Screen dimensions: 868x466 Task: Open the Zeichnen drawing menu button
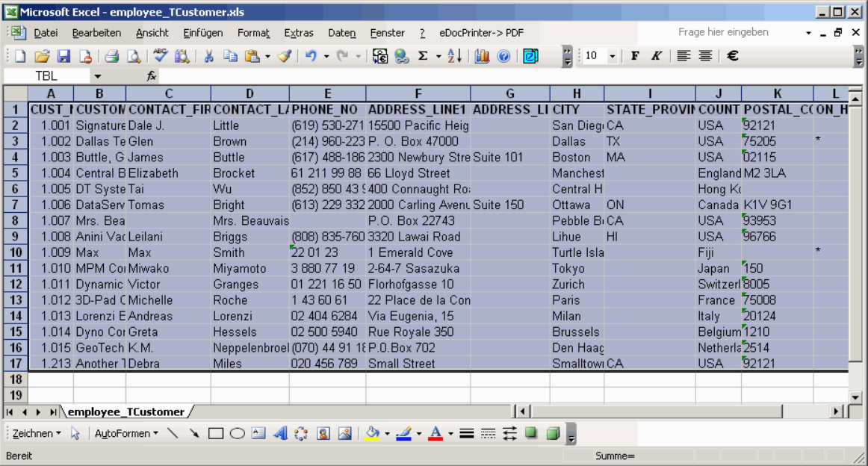coord(37,433)
